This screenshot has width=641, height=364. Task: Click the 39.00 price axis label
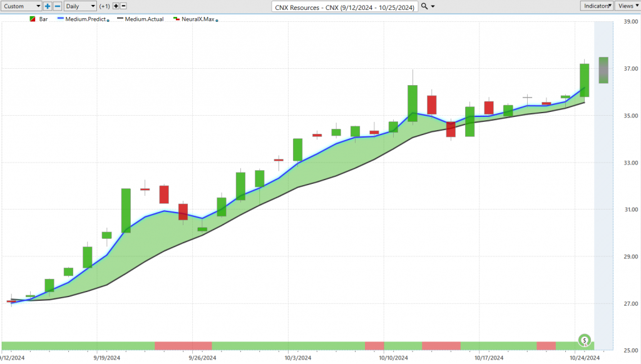pos(631,22)
